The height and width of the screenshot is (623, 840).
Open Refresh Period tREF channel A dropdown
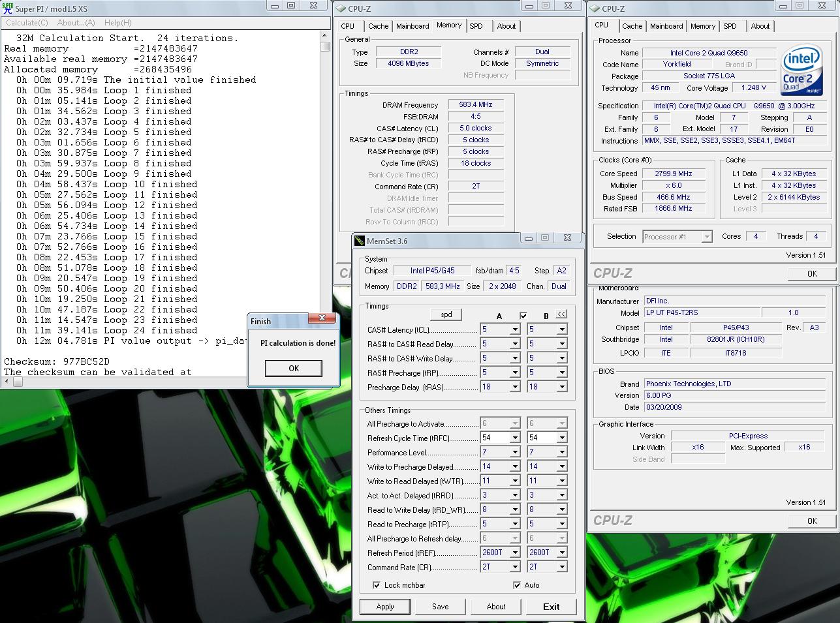[514, 553]
